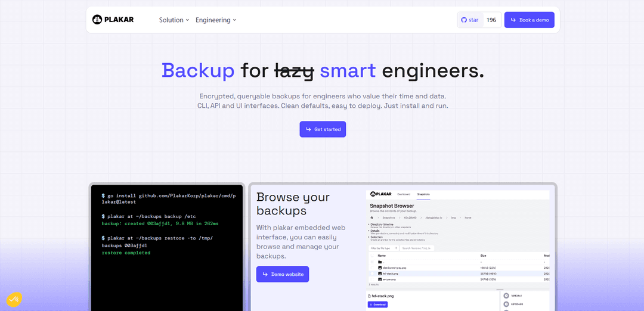Click the Plakar logo in the navbar
This screenshot has width=644, height=311.
click(113, 19)
